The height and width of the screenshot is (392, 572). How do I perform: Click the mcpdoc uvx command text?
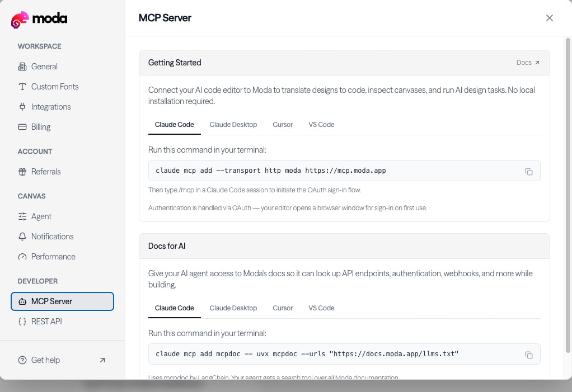307,354
